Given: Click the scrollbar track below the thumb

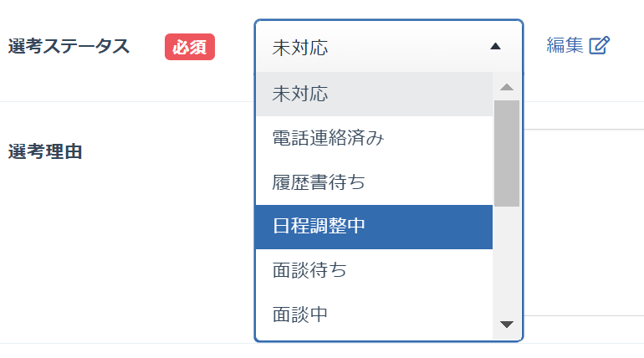Looking at the screenshot, I should [506, 263].
